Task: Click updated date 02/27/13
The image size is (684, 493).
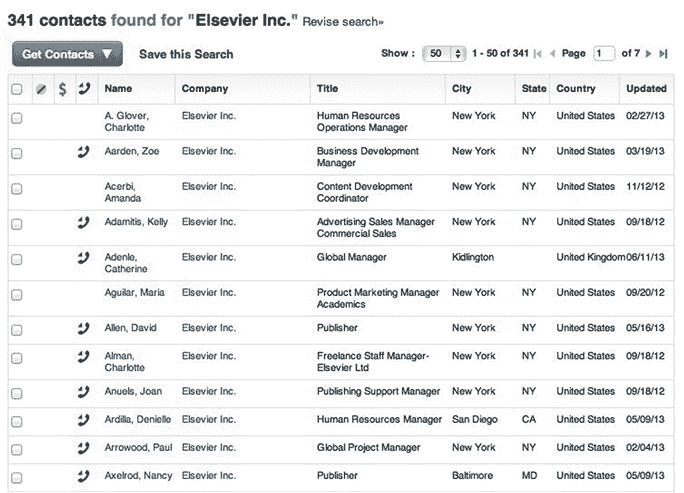Action: [x=645, y=116]
